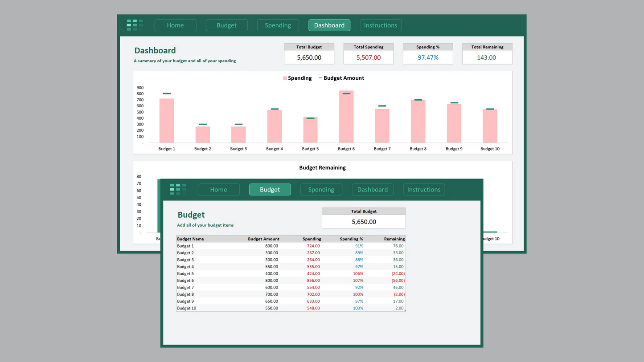Click the Budget 6 green budget marker
Screen dimensions: 644x362
pos(346,94)
